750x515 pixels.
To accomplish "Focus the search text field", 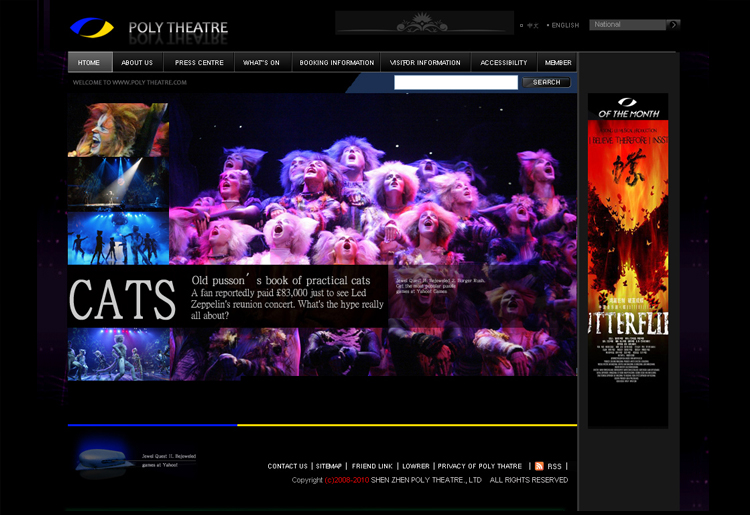I will click(x=455, y=82).
